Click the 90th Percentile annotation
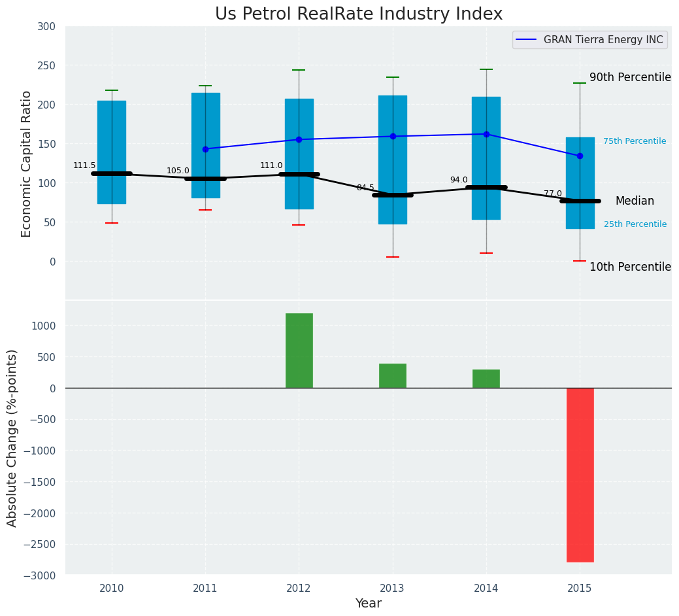This screenshot has height=616, width=679. point(630,77)
